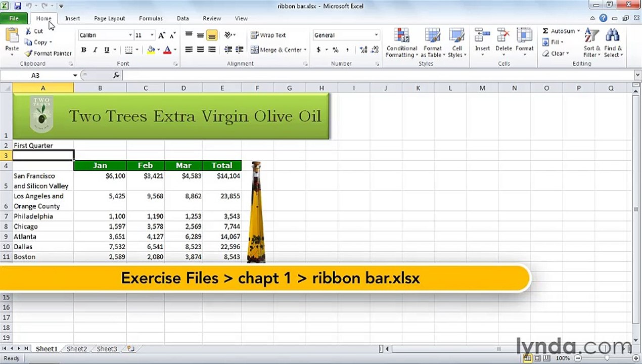Expand the Calibri font name dropdown
642x364 pixels.
tap(130, 35)
